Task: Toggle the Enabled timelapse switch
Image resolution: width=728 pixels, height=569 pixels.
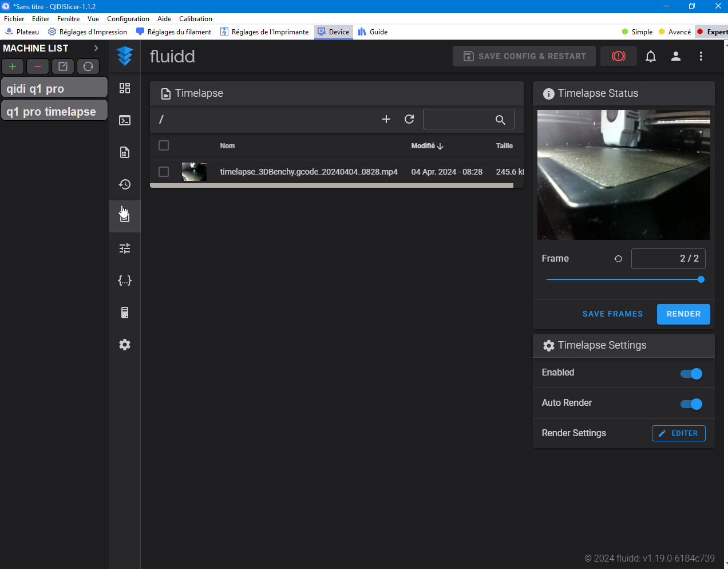Action: 691,374
